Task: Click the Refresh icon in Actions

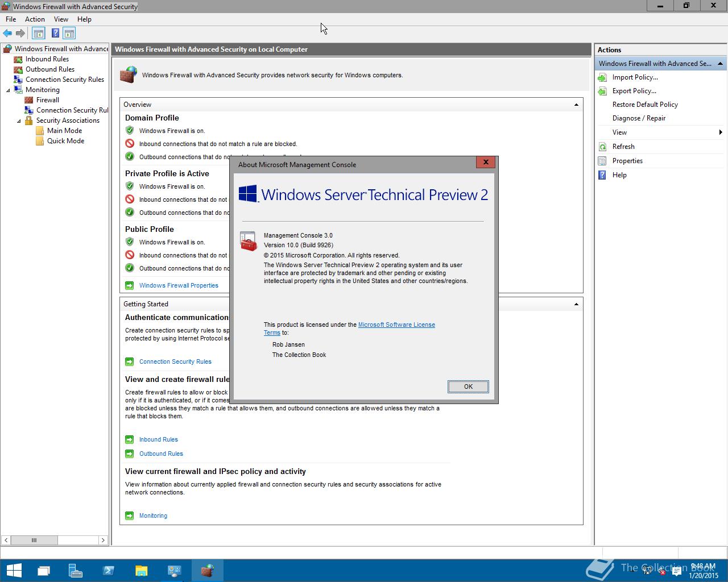Action: 603,147
